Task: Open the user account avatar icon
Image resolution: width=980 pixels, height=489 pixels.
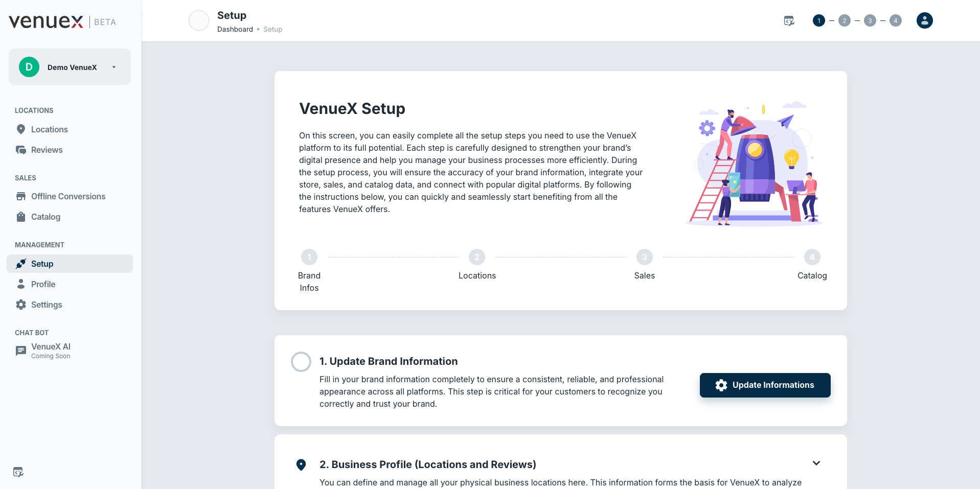Action: pos(924,20)
